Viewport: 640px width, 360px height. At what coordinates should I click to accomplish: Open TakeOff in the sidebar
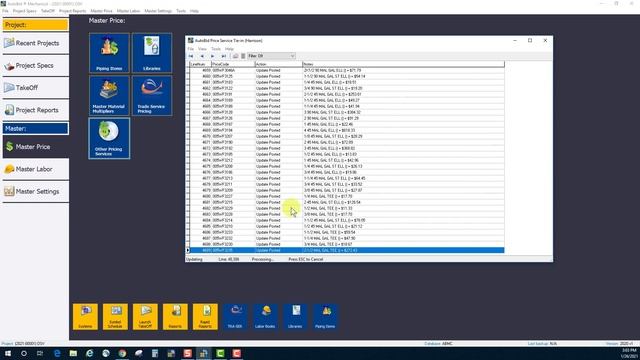35,88
